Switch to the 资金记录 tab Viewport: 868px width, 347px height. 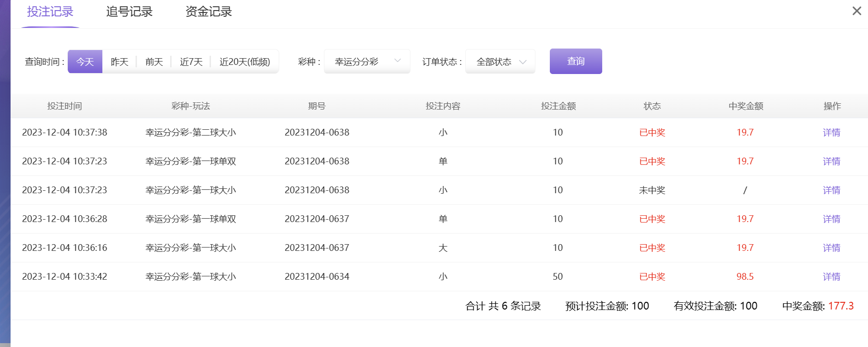pyautogui.click(x=209, y=12)
